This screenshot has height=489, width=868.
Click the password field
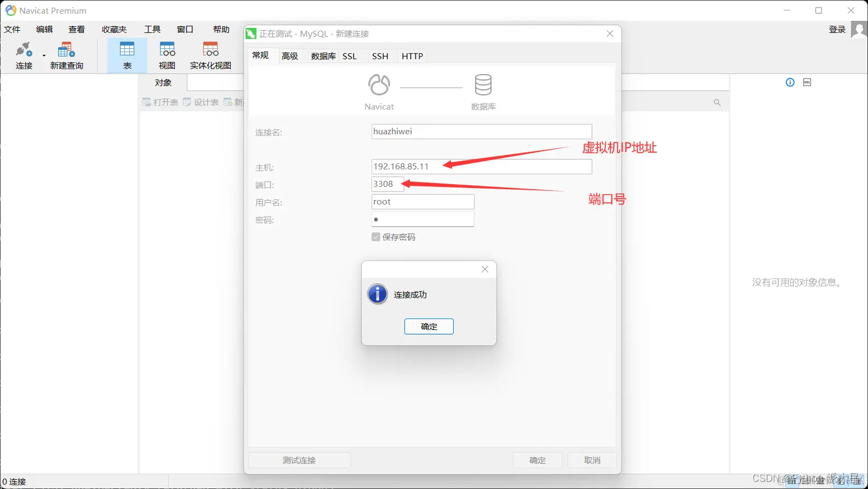[422, 219]
